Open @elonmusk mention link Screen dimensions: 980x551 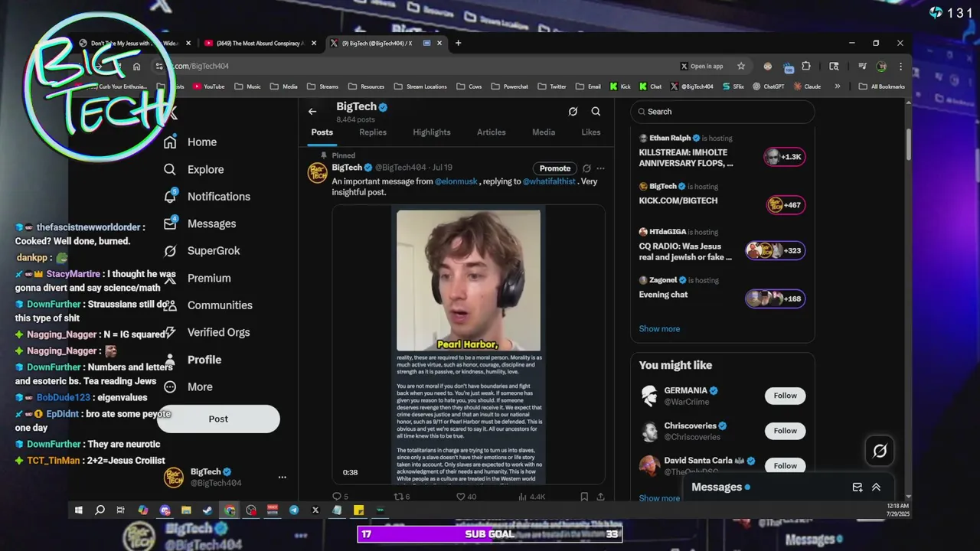456,181
